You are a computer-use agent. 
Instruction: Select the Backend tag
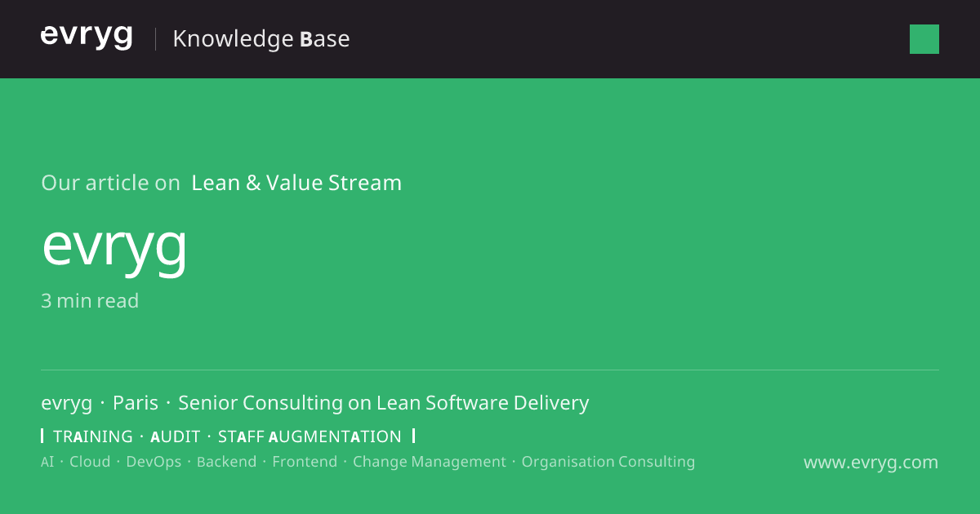click(226, 462)
